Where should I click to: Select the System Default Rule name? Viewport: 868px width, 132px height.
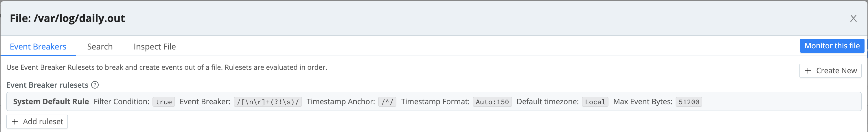point(51,102)
